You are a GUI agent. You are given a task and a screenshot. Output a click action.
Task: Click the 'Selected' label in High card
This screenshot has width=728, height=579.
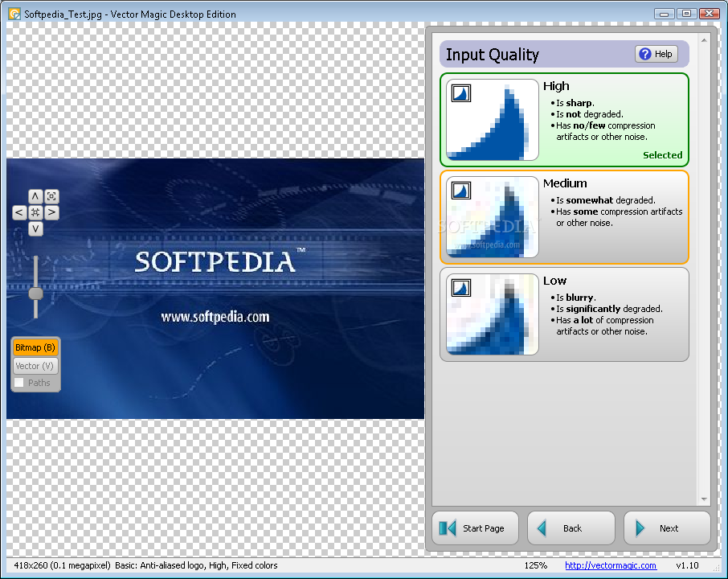663,155
